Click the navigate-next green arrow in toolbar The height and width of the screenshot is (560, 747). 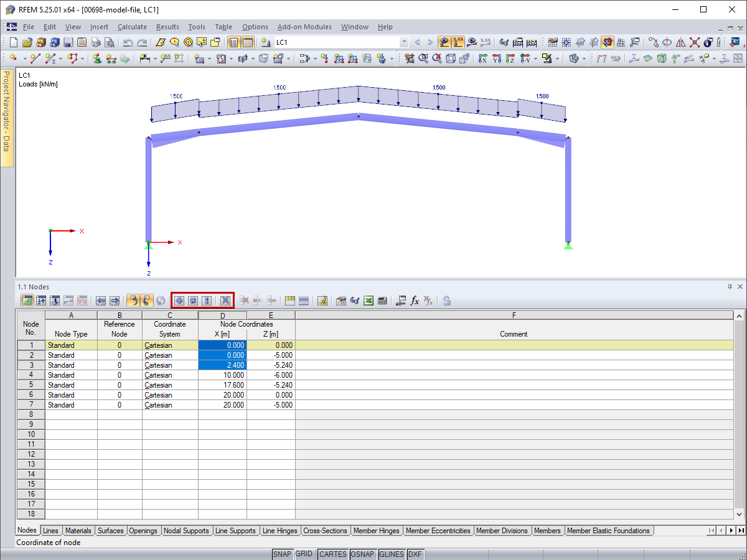(x=430, y=42)
